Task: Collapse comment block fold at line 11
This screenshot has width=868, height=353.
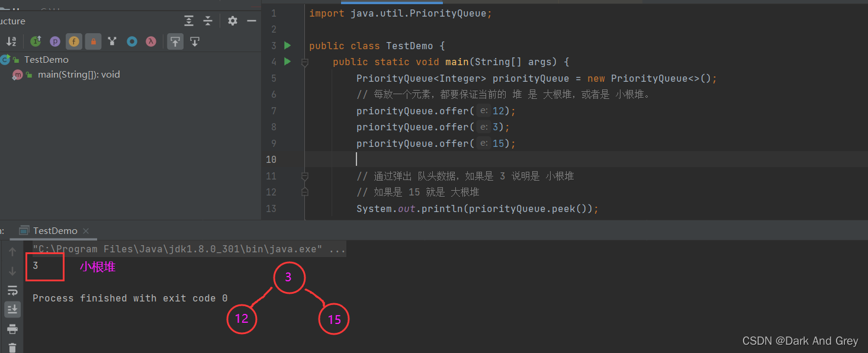Action: tap(304, 176)
